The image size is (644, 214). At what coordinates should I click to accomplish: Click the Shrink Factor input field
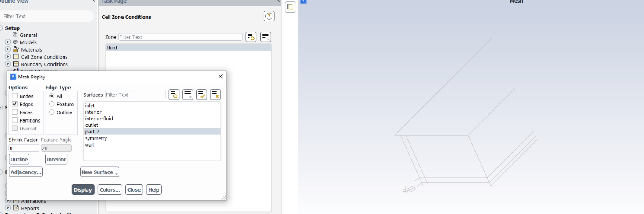24,148
